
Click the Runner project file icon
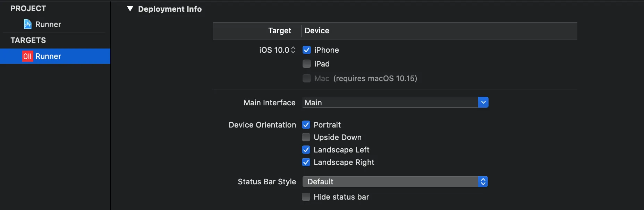pyautogui.click(x=28, y=24)
